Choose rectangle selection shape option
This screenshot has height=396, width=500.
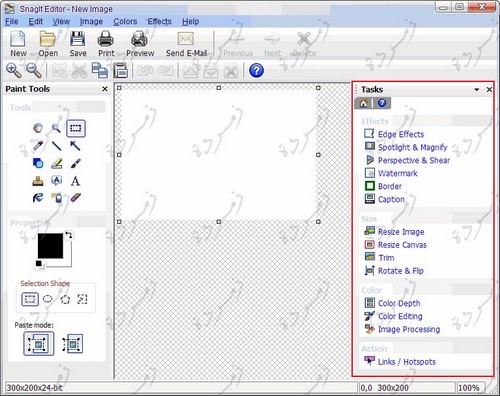pos(30,299)
